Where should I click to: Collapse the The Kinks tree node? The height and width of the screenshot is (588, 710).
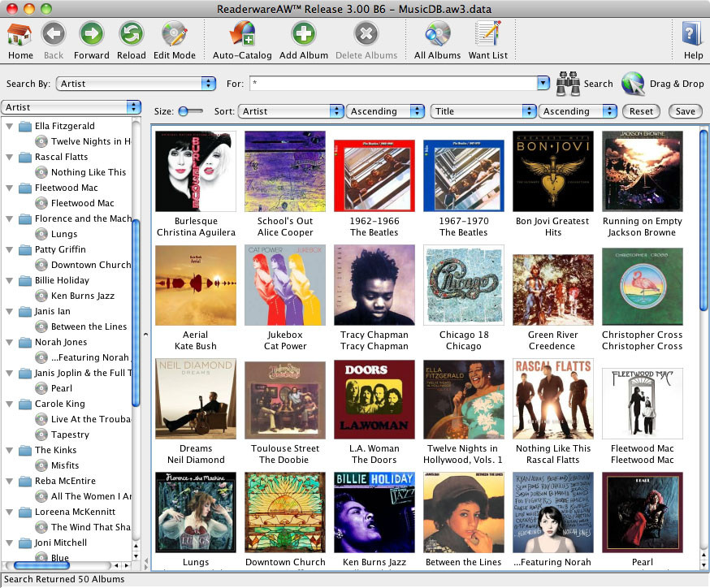coord(9,451)
